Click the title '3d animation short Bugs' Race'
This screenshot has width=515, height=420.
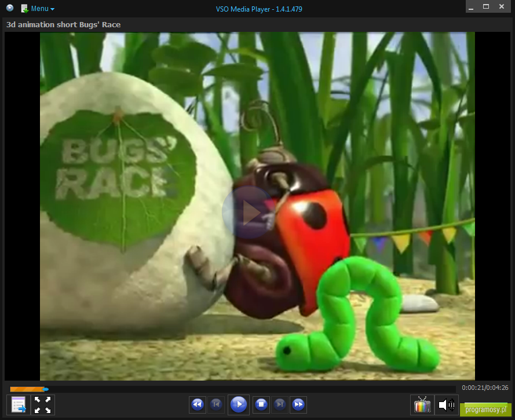coord(63,25)
